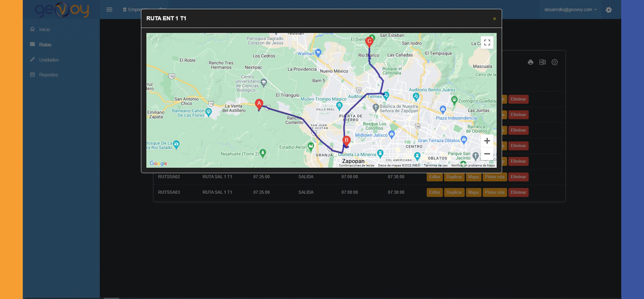Click the Gran Terraza Oblatos pin
This screenshot has height=299, width=644.
[x=464, y=139]
